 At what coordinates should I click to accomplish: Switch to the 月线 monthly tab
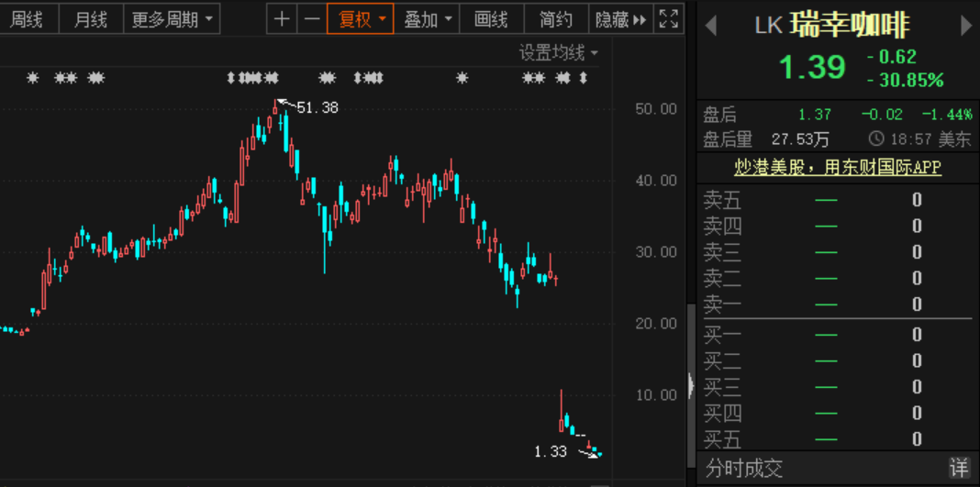tap(91, 19)
